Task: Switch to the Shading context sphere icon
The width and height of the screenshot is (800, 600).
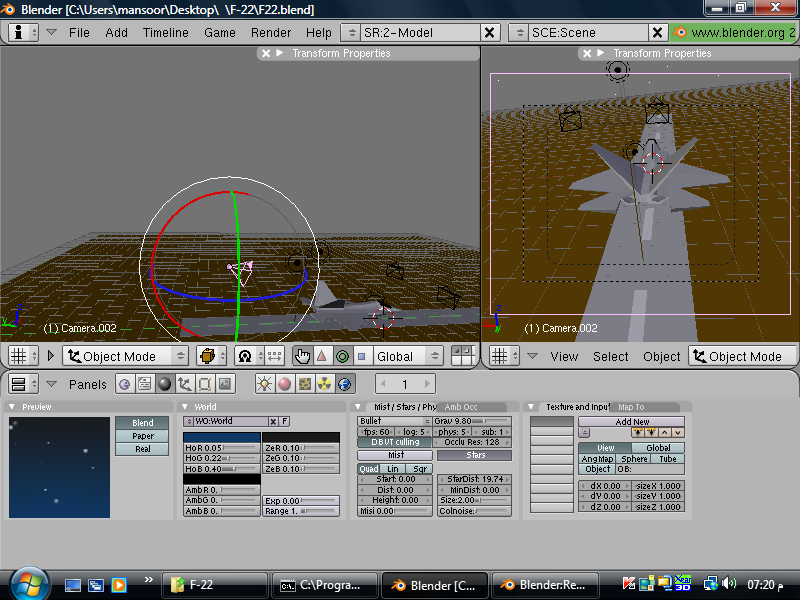Action: point(164,384)
